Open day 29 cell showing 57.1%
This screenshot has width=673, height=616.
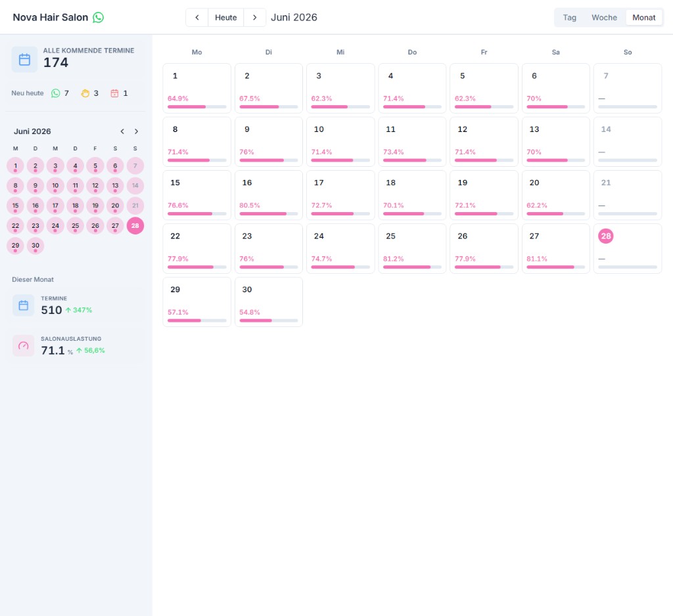[x=197, y=302]
